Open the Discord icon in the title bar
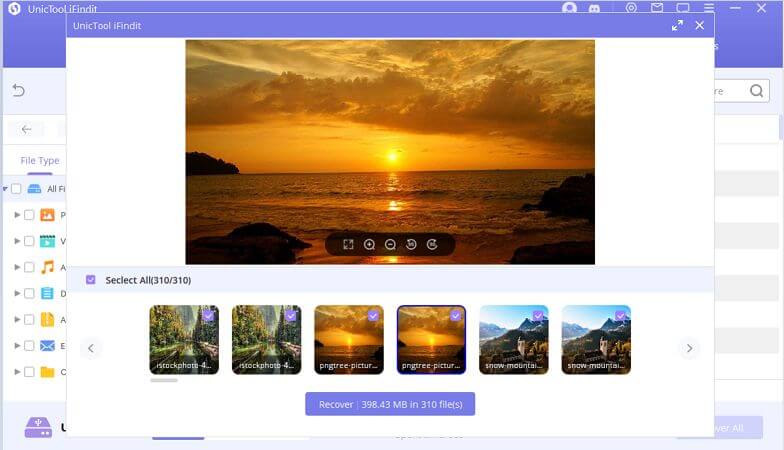 [597, 8]
